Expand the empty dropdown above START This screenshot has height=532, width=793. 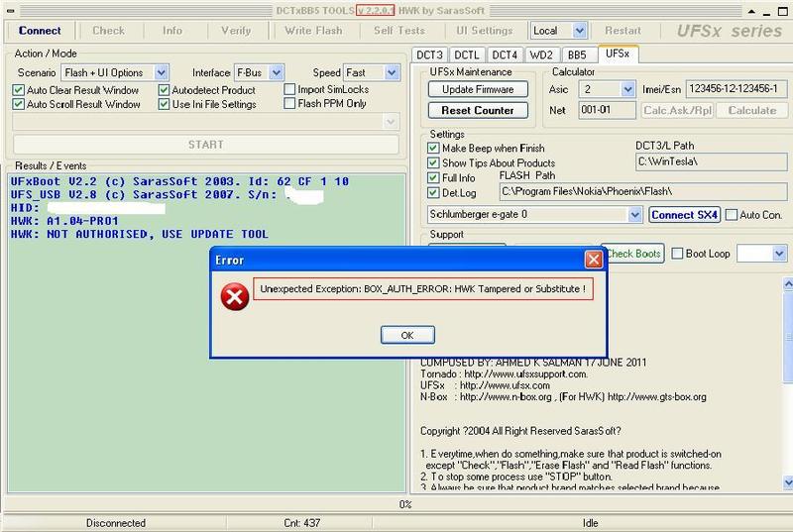[x=391, y=122]
